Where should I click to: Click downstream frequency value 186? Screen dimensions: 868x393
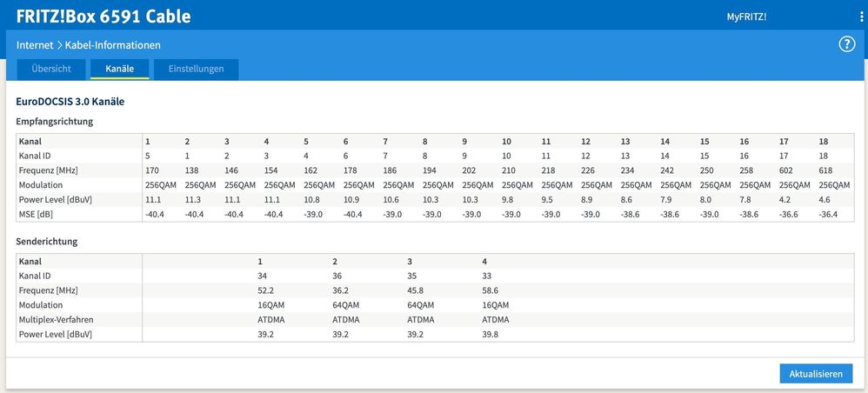tap(390, 170)
